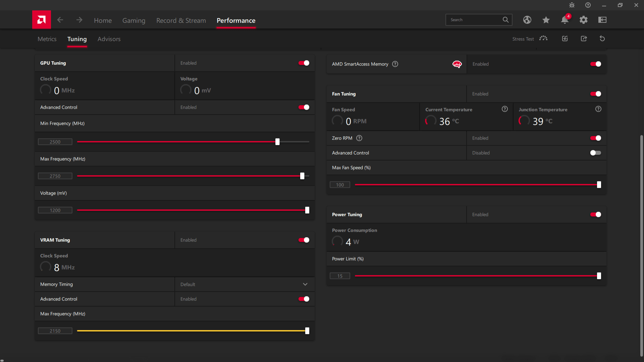Viewport: 644px width, 362px height.
Task: Click the VRAM Max Frequency slider handle
Action: coord(307,331)
